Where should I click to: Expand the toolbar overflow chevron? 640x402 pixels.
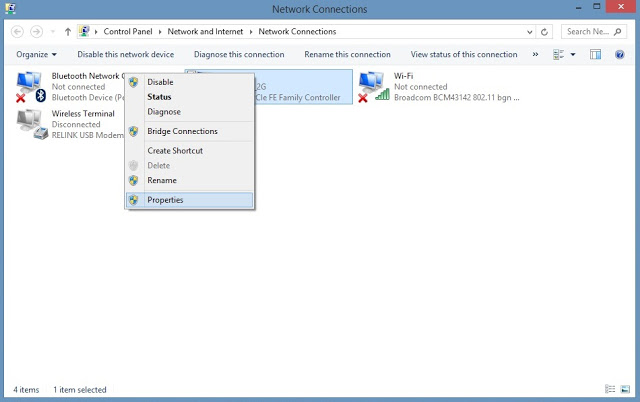(x=535, y=54)
